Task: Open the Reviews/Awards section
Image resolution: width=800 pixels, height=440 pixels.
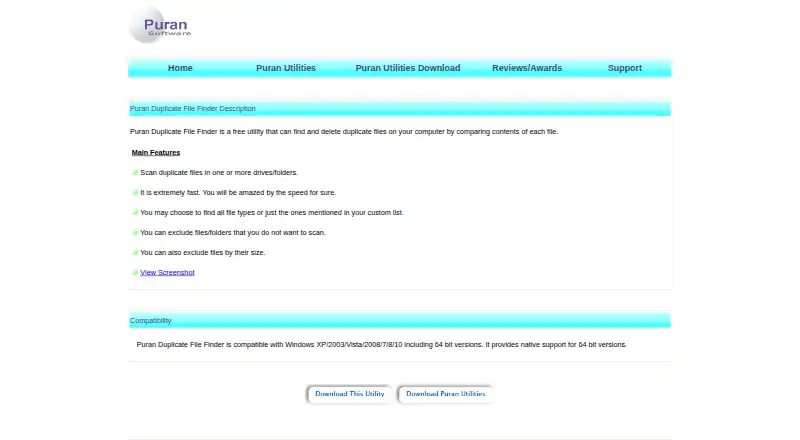Action: [x=527, y=68]
